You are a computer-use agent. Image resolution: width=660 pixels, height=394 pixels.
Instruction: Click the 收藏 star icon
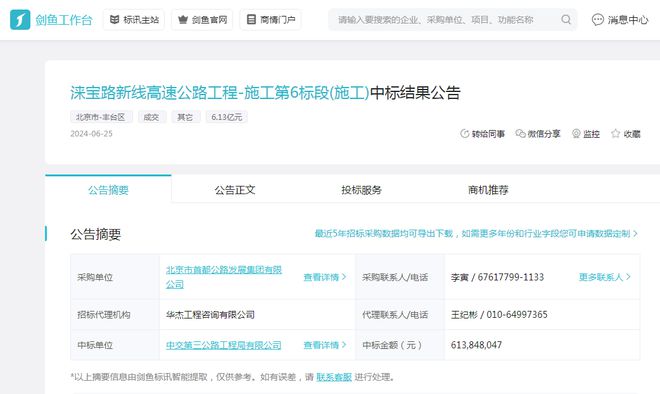pyautogui.click(x=615, y=134)
